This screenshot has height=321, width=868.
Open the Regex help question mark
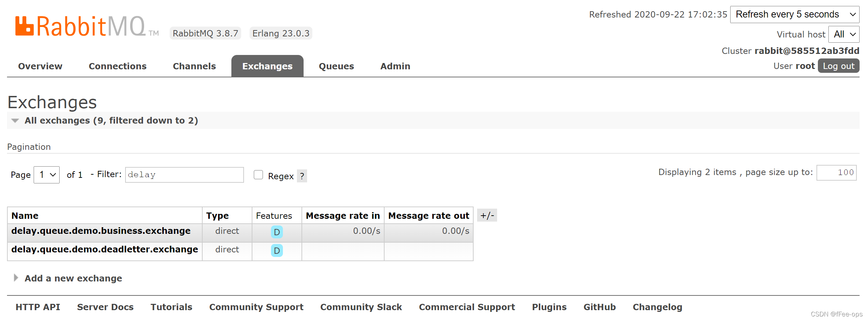click(302, 176)
